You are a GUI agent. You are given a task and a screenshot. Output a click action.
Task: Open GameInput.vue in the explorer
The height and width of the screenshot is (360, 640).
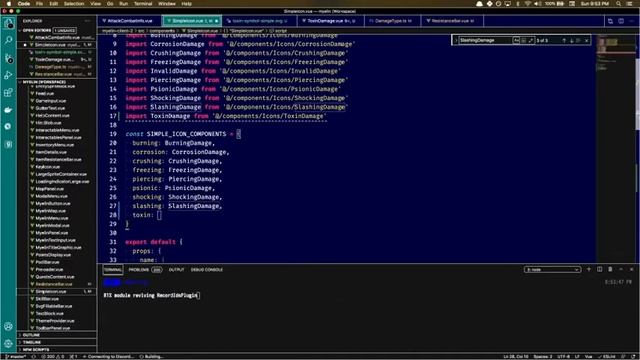click(x=50, y=101)
